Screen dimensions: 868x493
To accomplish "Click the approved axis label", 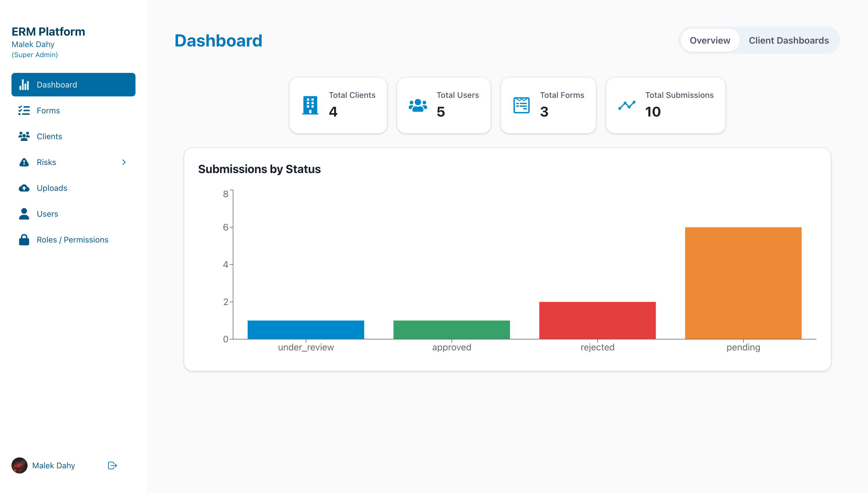I will pos(452,348).
